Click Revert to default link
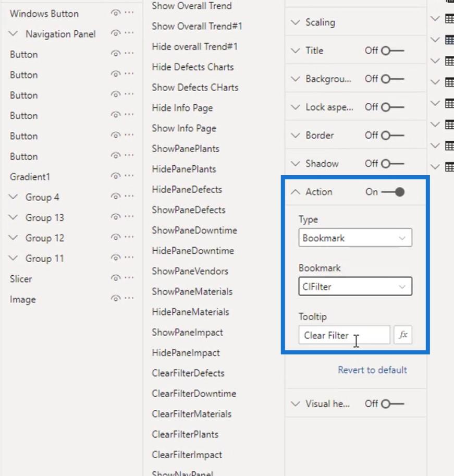This screenshot has width=454, height=476. click(x=372, y=370)
